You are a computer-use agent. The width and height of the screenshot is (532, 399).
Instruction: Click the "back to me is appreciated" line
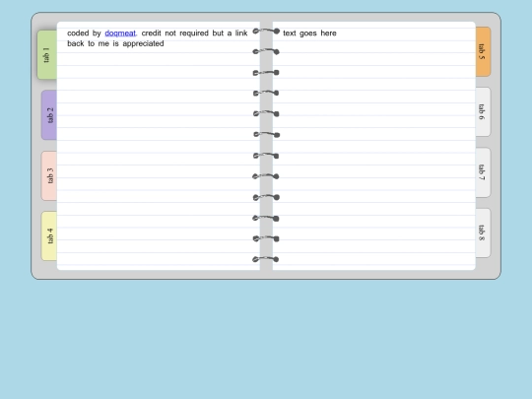pyautogui.click(x=115, y=43)
